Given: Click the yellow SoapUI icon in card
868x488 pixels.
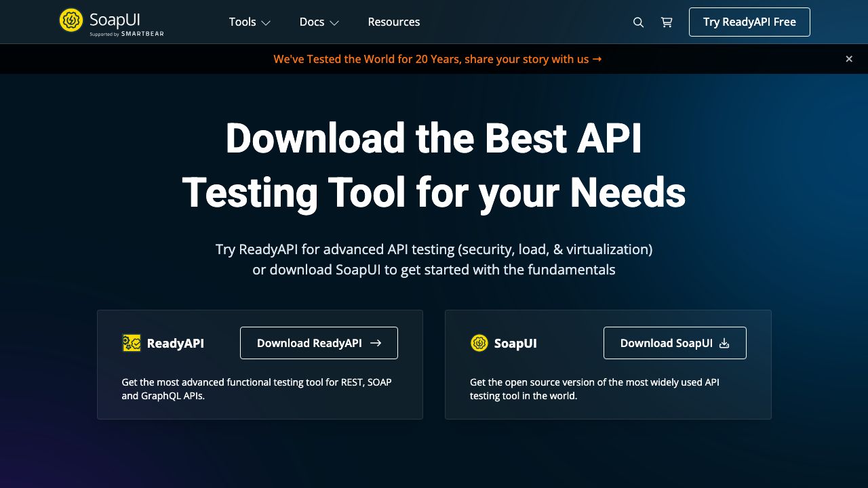Looking at the screenshot, I should (479, 343).
